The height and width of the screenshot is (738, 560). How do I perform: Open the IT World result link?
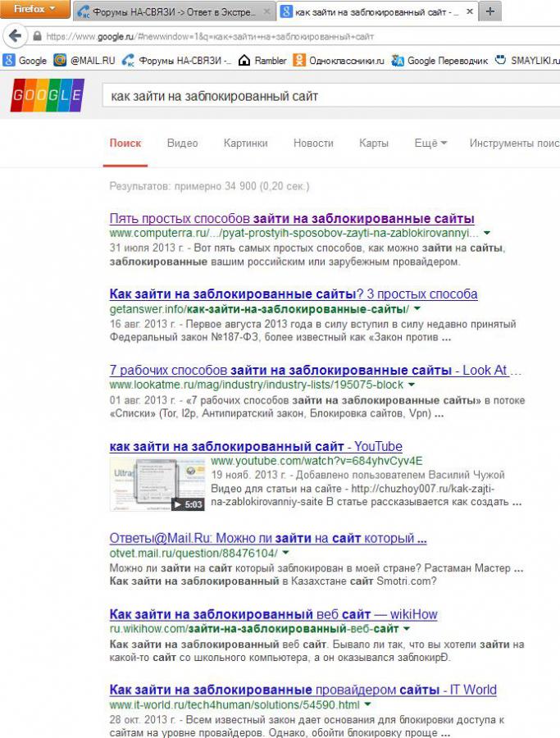303,690
